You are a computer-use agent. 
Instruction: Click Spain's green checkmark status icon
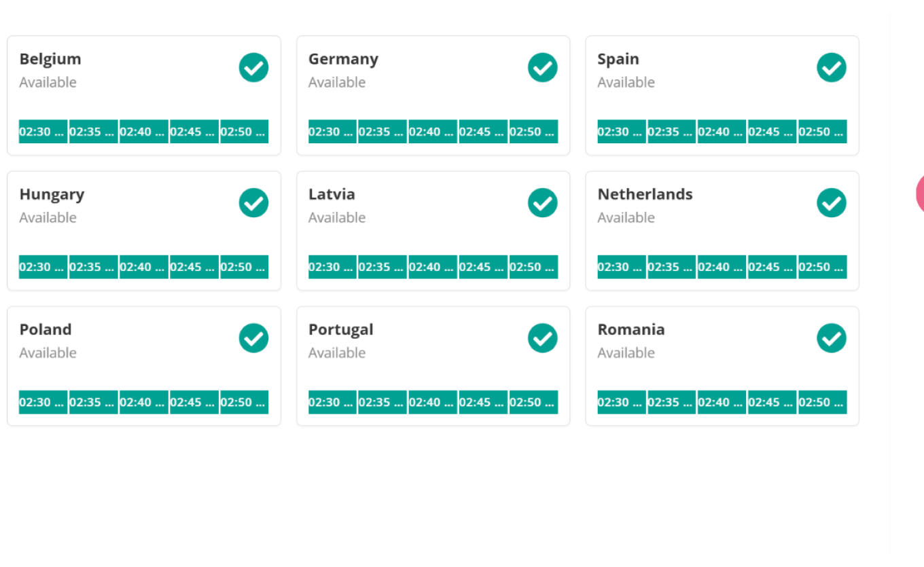831,68
